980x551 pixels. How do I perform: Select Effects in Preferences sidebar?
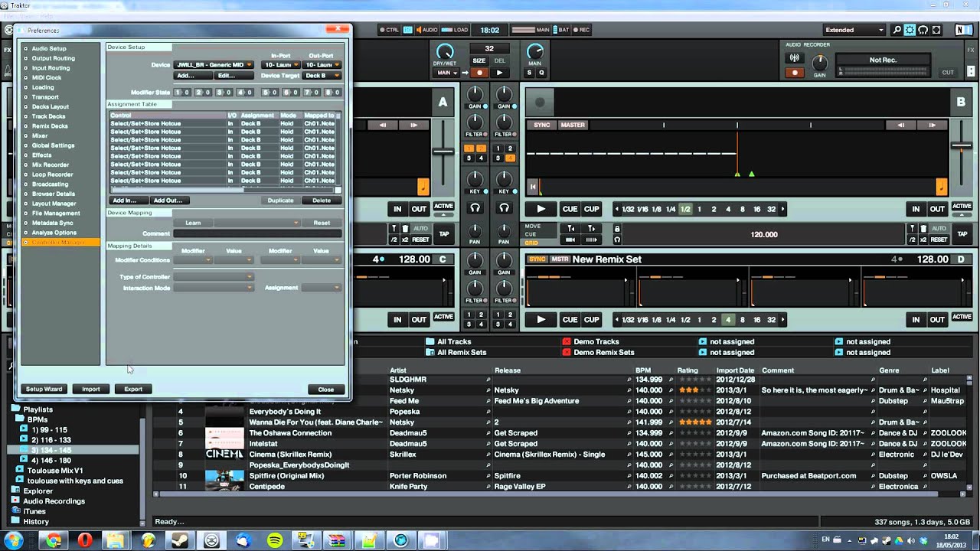point(41,155)
